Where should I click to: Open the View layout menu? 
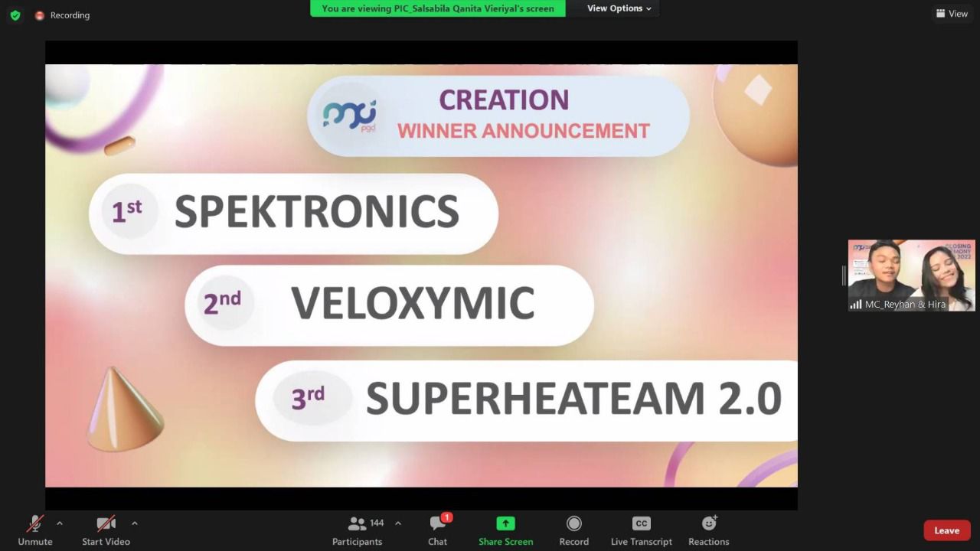[952, 14]
